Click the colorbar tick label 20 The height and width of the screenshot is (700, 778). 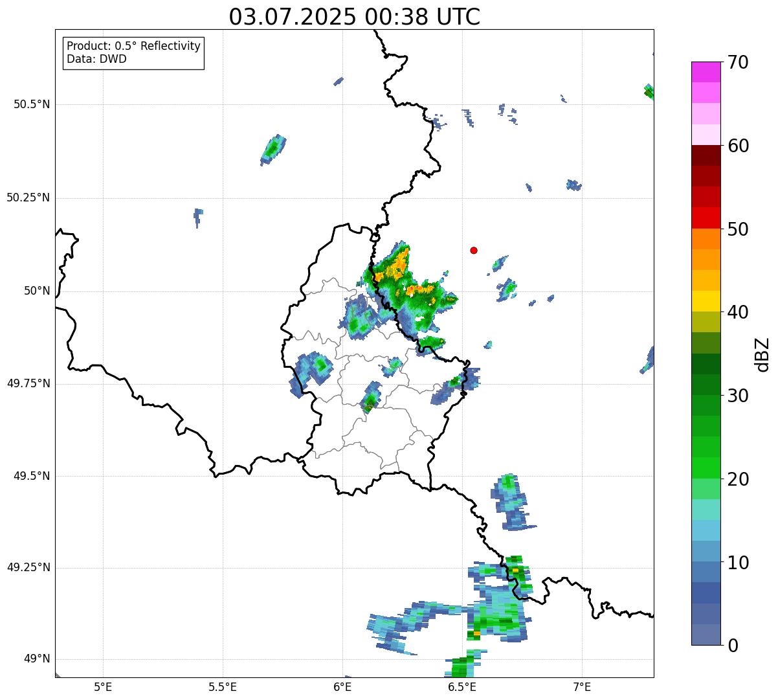(x=737, y=479)
